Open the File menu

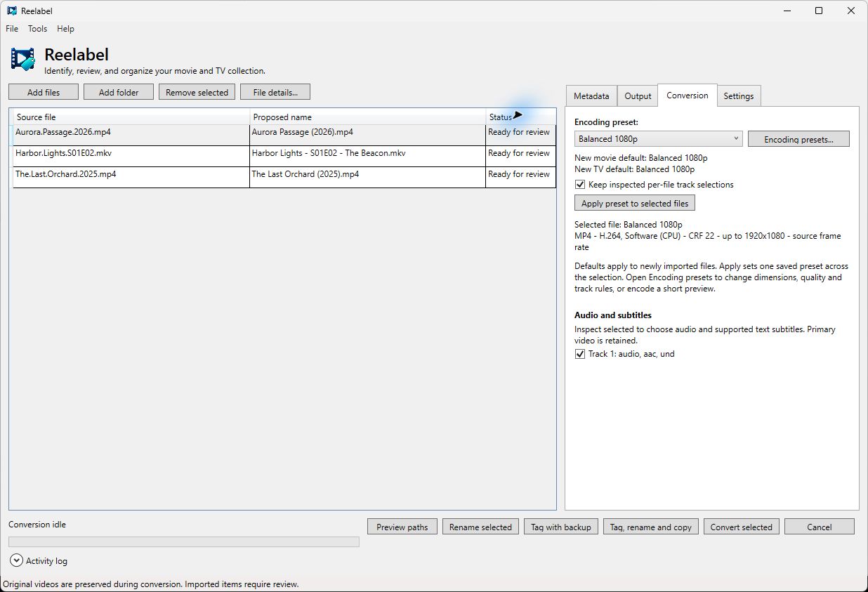tap(12, 29)
